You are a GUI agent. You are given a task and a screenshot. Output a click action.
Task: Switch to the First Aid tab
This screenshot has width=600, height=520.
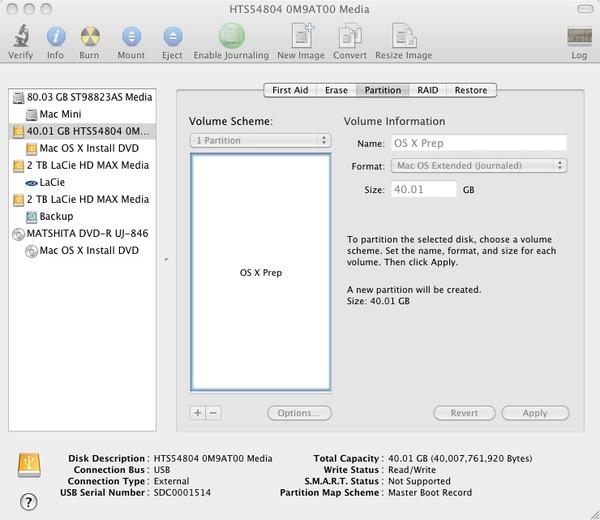pos(290,90)
